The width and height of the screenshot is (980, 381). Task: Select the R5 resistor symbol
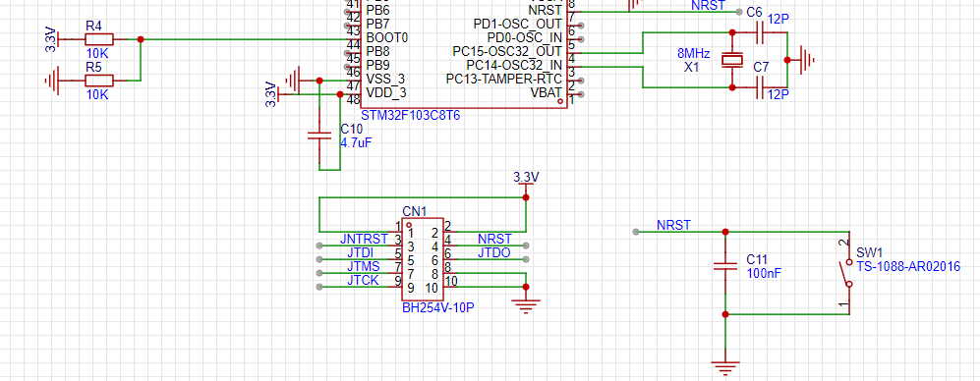tap(99, 81)
